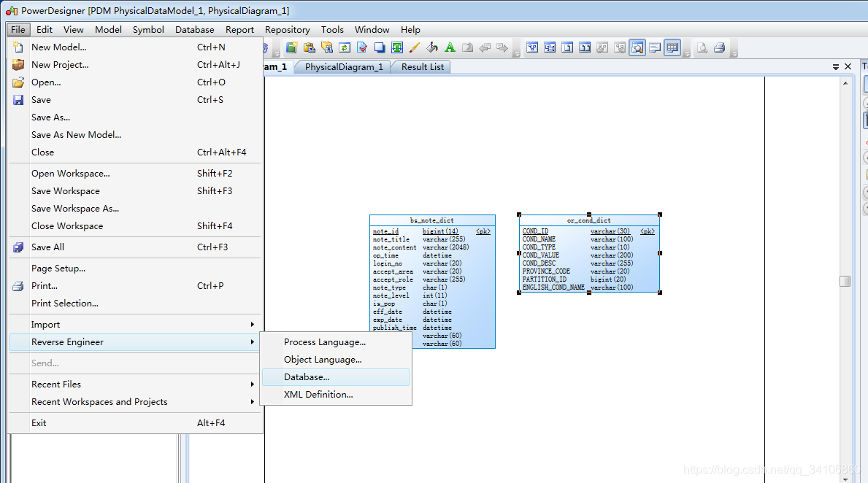This screenshot has height=483, width=868.
Task: Select Save As New Model...
Action: coord(135,135)
